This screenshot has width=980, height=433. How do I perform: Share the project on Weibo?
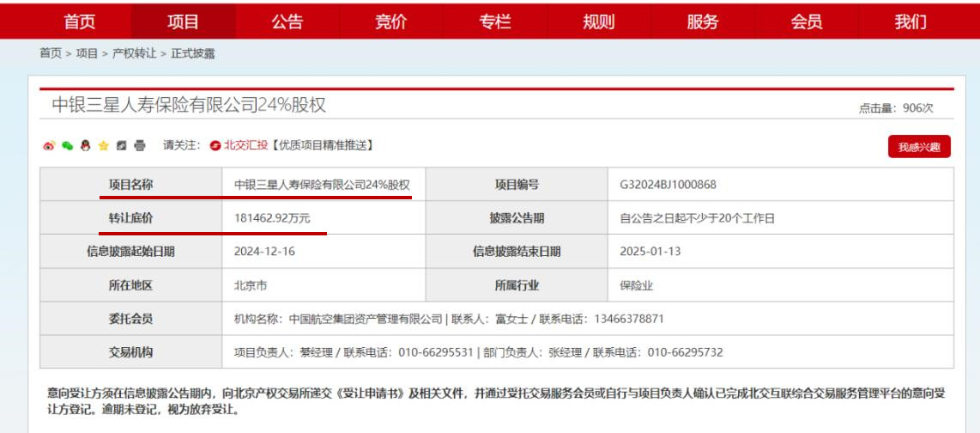(47, 145)
